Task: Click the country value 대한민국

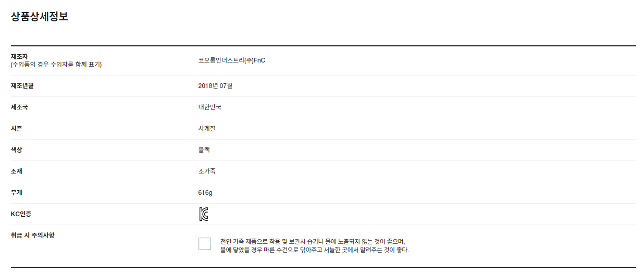Action: coord(209,107)
